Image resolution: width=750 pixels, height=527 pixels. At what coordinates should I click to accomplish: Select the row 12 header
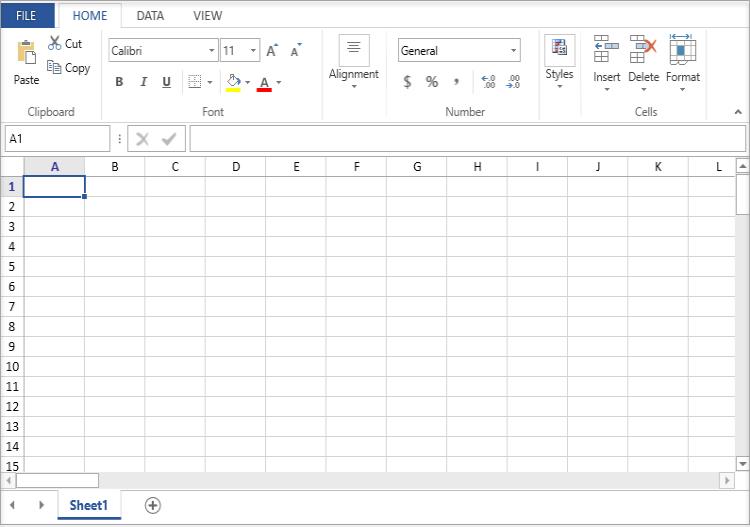point(12,406)
